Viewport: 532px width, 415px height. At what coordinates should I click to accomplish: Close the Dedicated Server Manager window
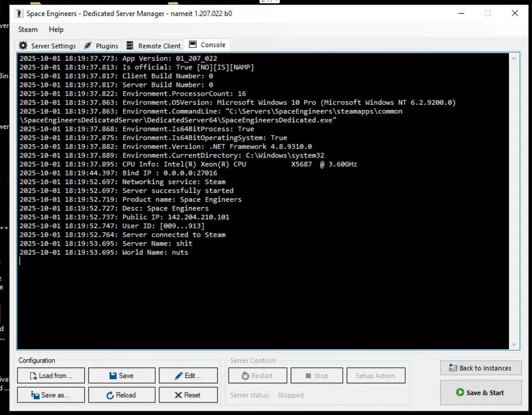pos(514,13)
